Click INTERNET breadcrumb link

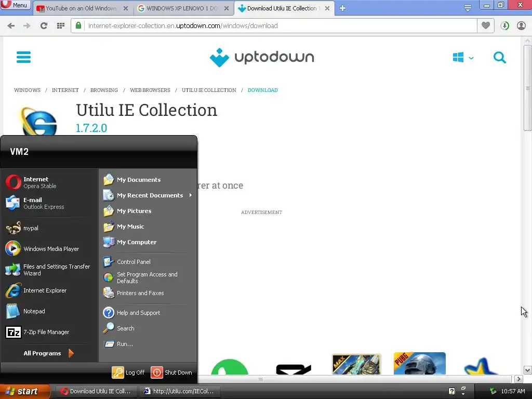[65, 90]
